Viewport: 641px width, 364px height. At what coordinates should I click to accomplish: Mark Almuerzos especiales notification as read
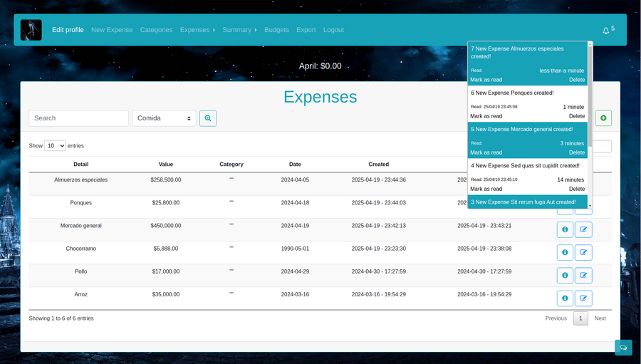click(x=486, y=80)
